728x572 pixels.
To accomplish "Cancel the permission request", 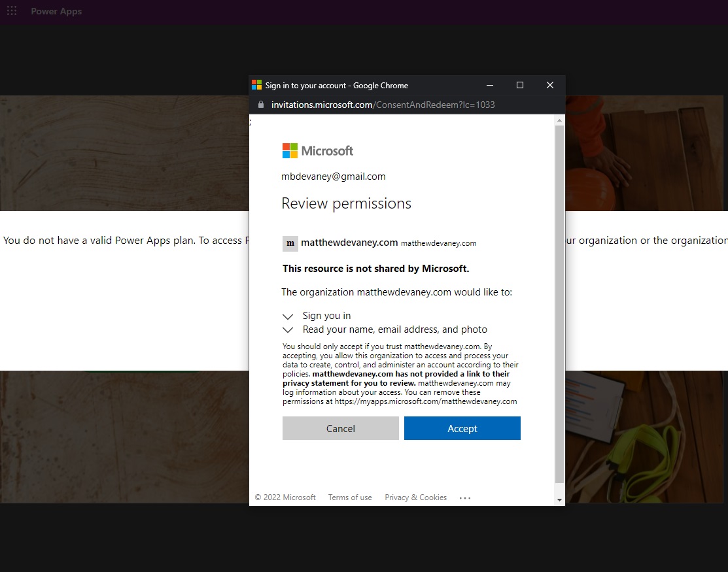I will [x=340, y=428].
